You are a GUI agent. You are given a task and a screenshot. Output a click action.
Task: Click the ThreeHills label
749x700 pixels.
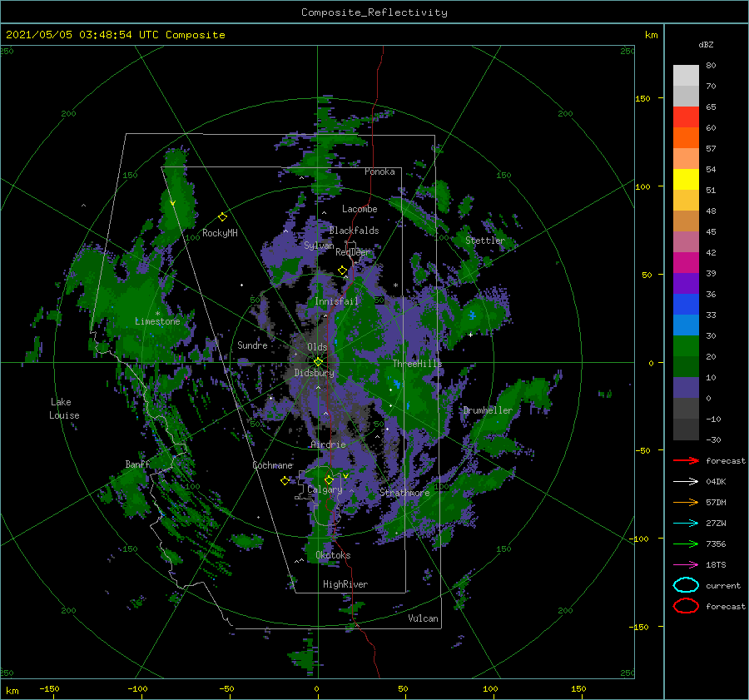tap(418, 364)
